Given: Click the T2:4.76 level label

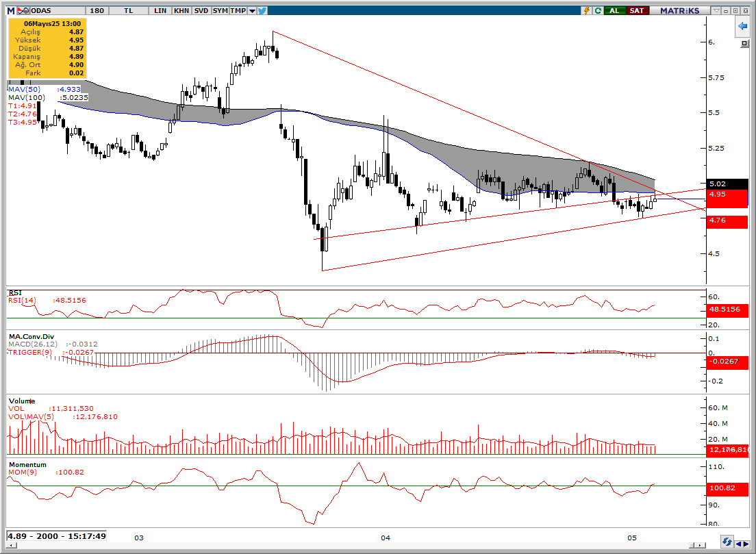Looking at the screenshot, I should pos(22,114).
